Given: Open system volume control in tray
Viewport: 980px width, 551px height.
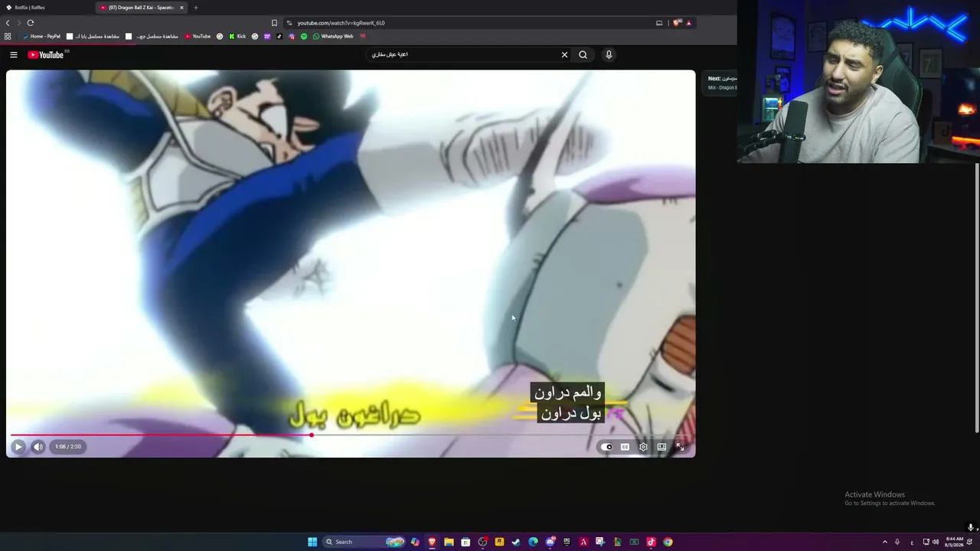Looking at the screenshot, I should 936,542.
